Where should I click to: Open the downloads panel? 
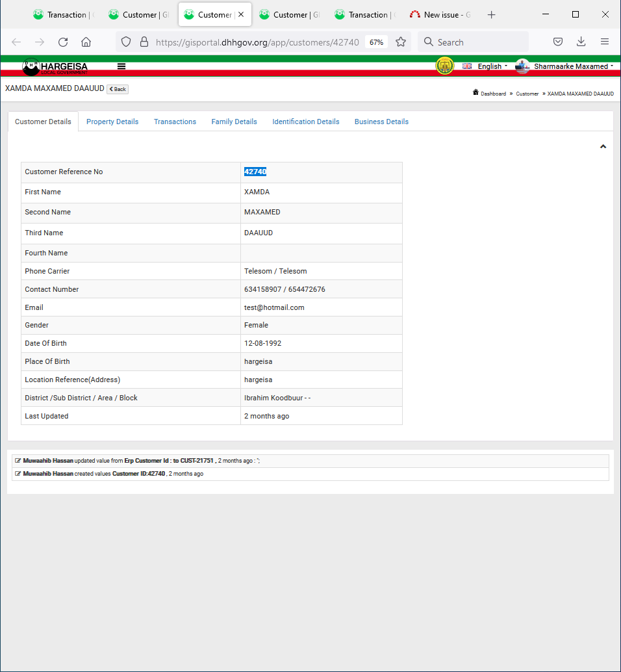pyautogui.click(x=581, y=42)
